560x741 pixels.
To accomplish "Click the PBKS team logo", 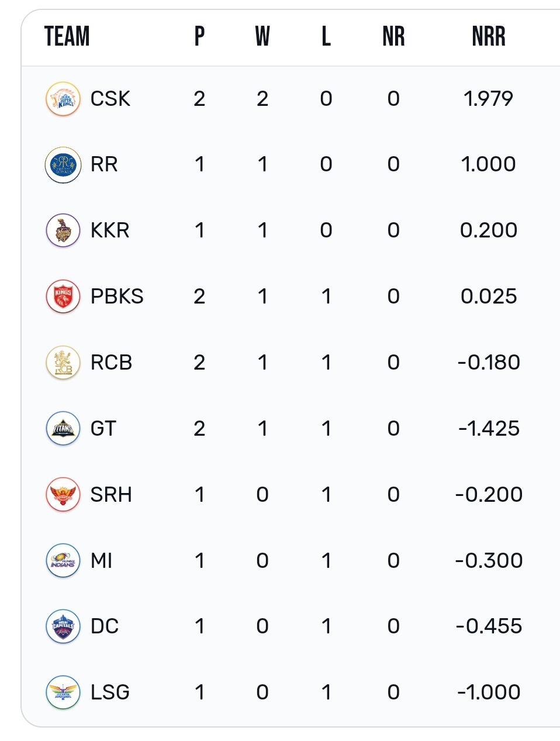I will [x=63, y=297].
